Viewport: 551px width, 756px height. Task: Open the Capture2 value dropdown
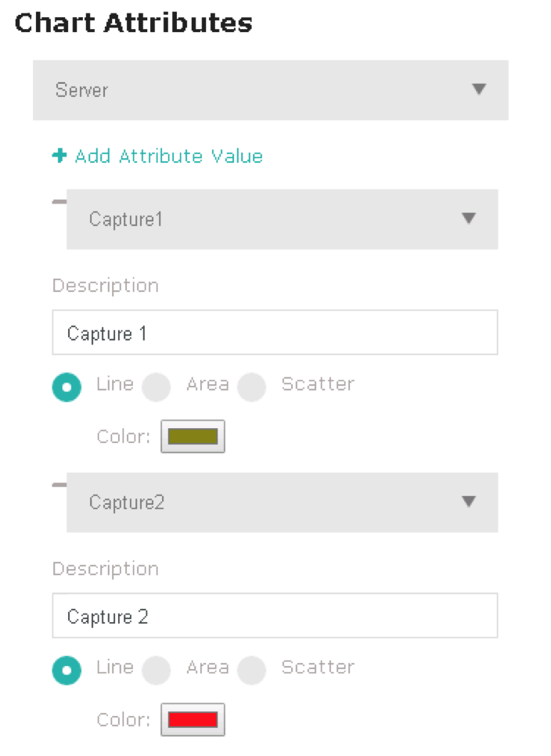[282, 502]
